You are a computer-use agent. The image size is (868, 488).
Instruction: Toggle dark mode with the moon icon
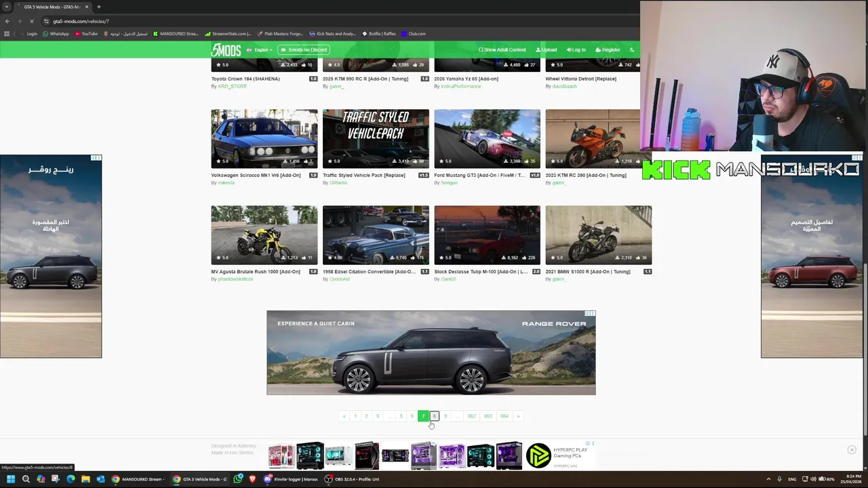tap(632, 49)
